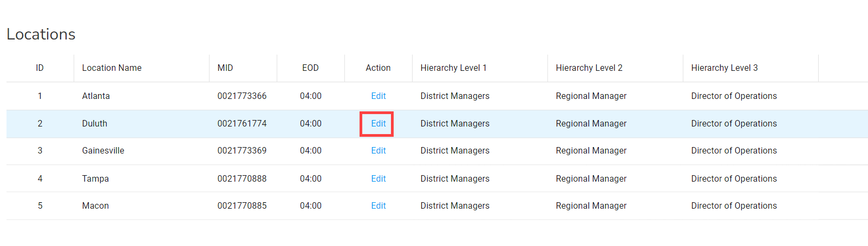Edit the Gainesville location row
This screenshot has height=246, width=868.
pos(378,151)
